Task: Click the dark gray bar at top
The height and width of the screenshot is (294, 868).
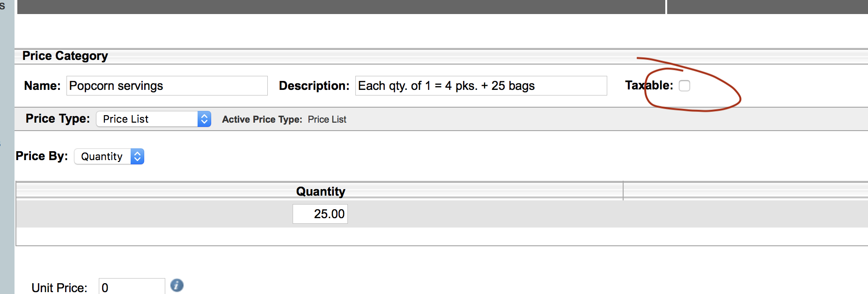Action: (x=341, y=7)
